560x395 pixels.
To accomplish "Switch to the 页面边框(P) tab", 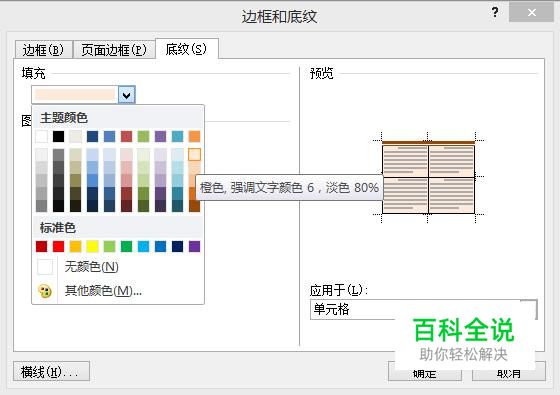I will pyautogui.click(x=114, y=50).
